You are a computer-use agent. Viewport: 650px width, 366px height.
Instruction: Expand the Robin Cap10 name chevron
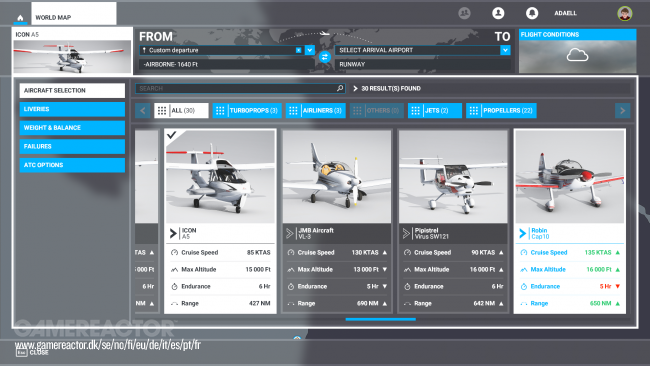(522, 233)
